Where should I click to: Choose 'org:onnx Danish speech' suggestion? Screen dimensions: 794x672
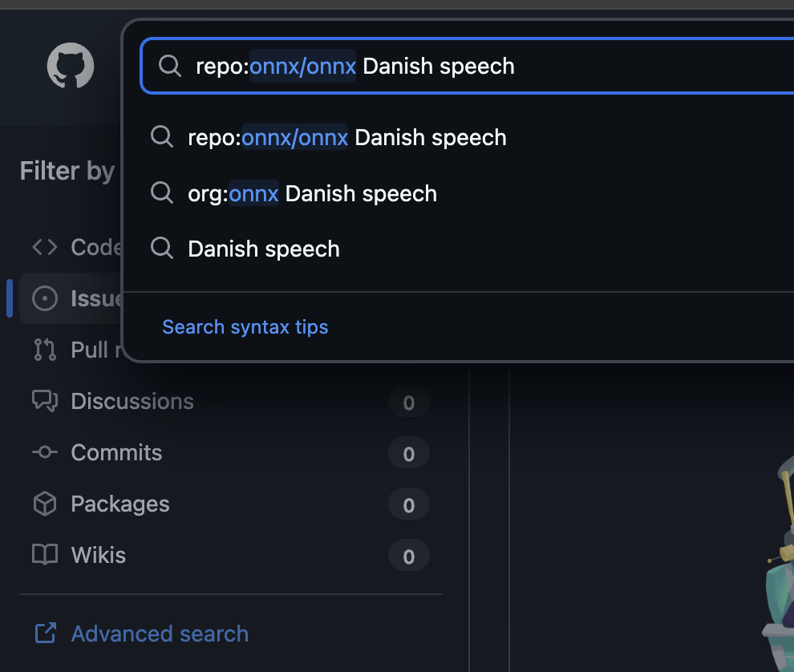(312, 193)
